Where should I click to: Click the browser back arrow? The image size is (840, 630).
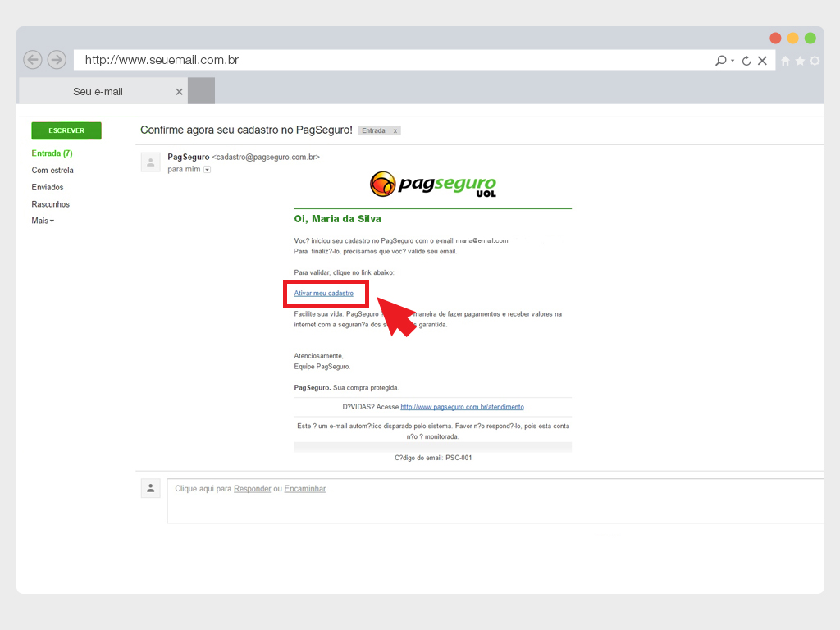[x=33, y=60]
